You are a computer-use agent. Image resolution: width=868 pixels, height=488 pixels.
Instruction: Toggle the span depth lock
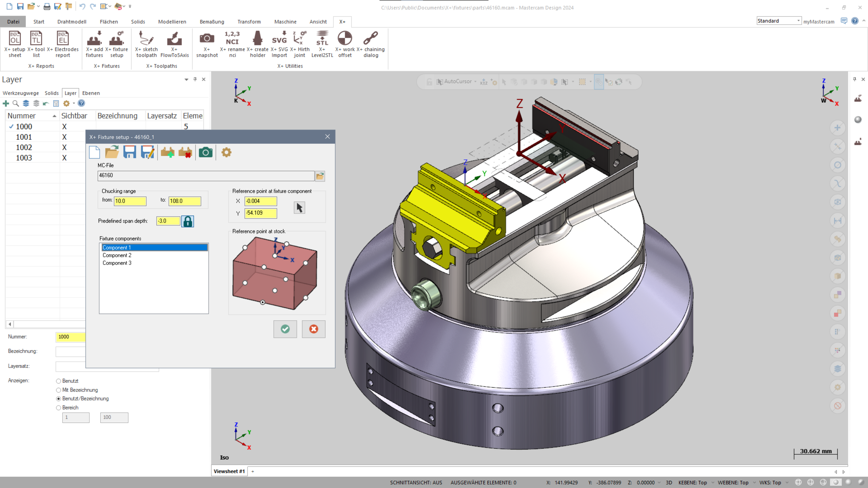click(x=188, y=221)
